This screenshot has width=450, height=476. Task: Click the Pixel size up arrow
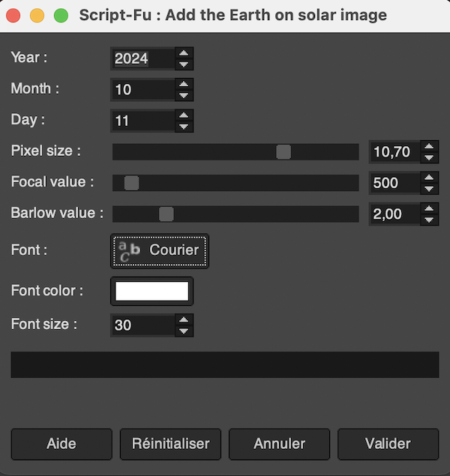tap(428, 146)
